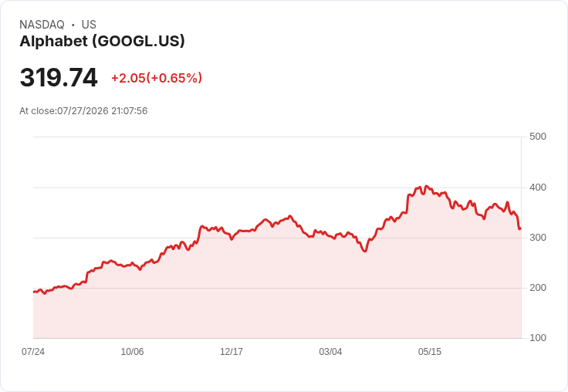Click the chart line's leftmost starting point
The image size is (568, 392).
34,292
